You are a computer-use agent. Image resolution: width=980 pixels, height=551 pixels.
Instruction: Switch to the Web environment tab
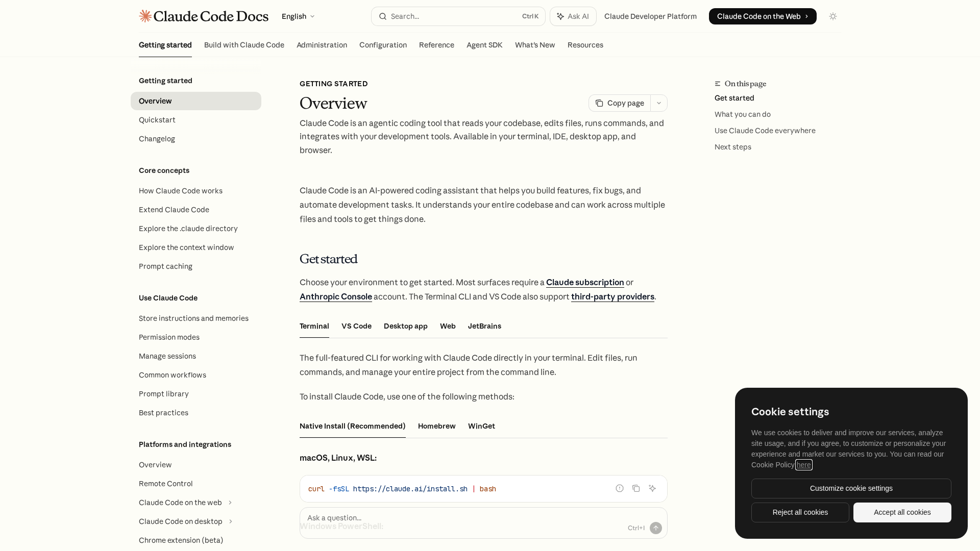point(448,326)
